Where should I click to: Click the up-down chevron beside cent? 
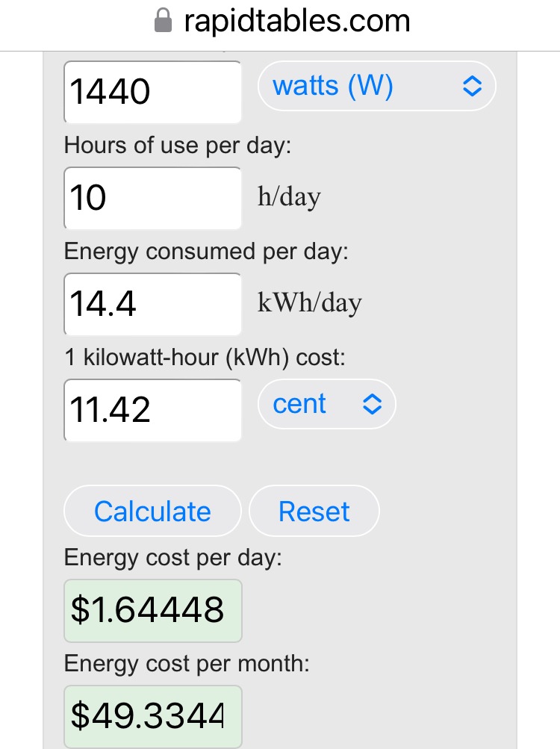(373, 404)
